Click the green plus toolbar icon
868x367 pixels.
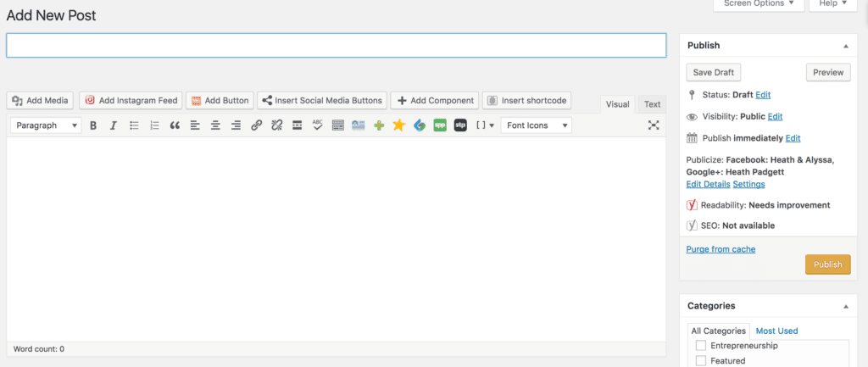(379, 125)
